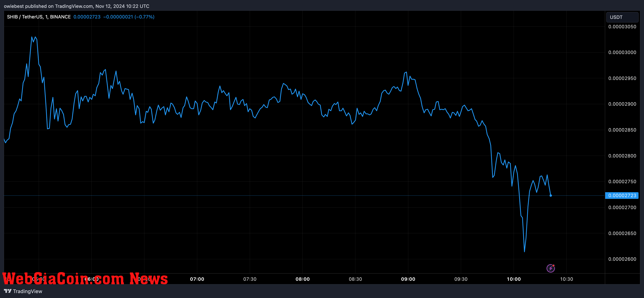
Task: Click the SHIB / TetherUS, 1, BINANCE title
Action: (x=39, y=17)
